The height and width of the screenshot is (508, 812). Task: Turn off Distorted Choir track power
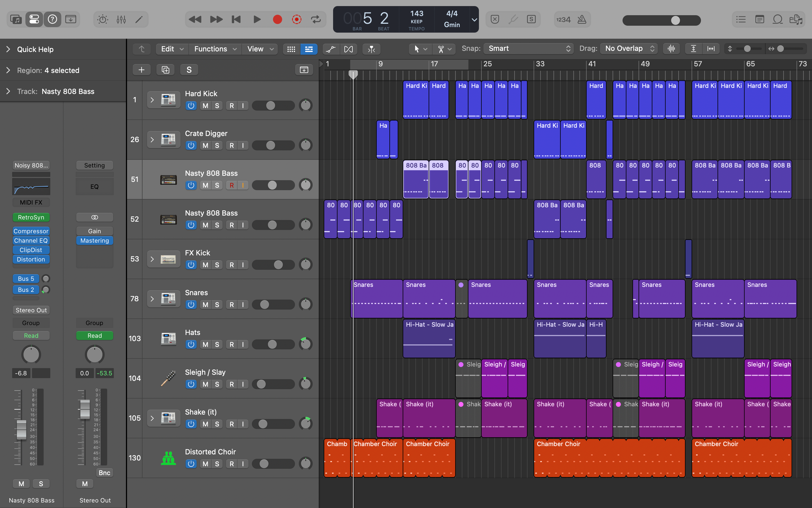click(191, 464)
